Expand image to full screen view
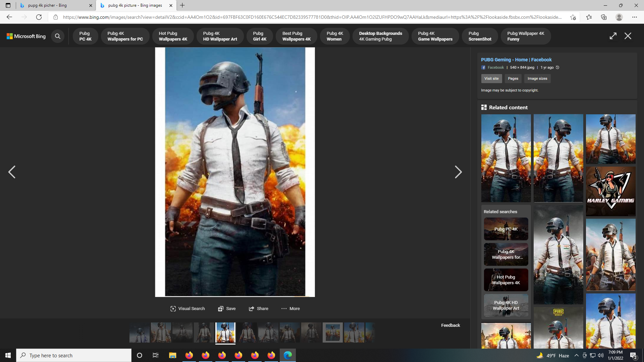Screen dimensions: 644x362 click(613, 36)
